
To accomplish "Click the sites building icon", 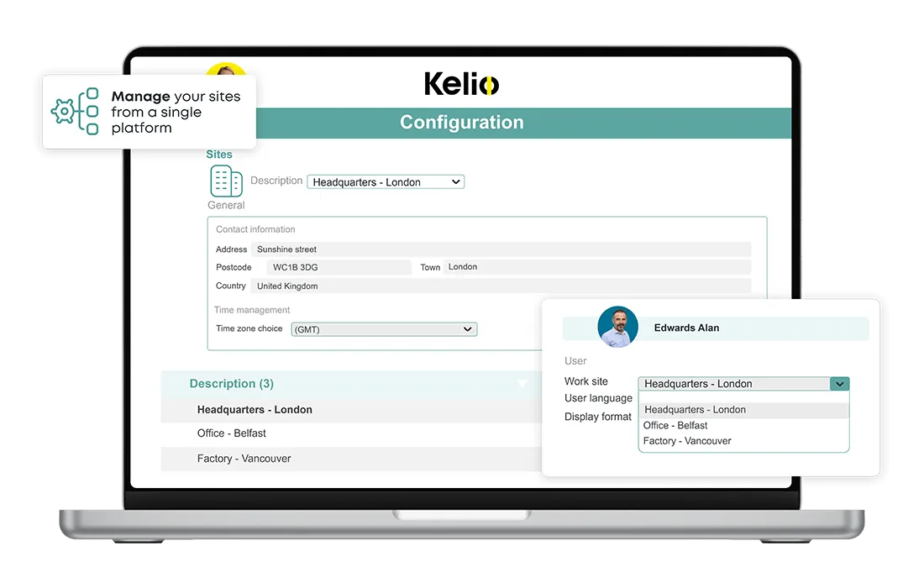I will pyautogui.click(x=226, y=181).
